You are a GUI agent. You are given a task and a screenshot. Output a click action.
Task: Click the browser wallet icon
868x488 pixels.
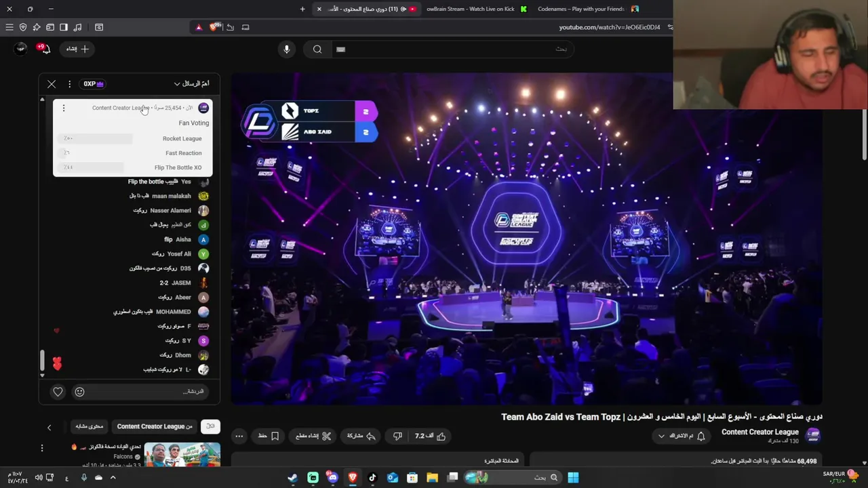tap(50, 27)
